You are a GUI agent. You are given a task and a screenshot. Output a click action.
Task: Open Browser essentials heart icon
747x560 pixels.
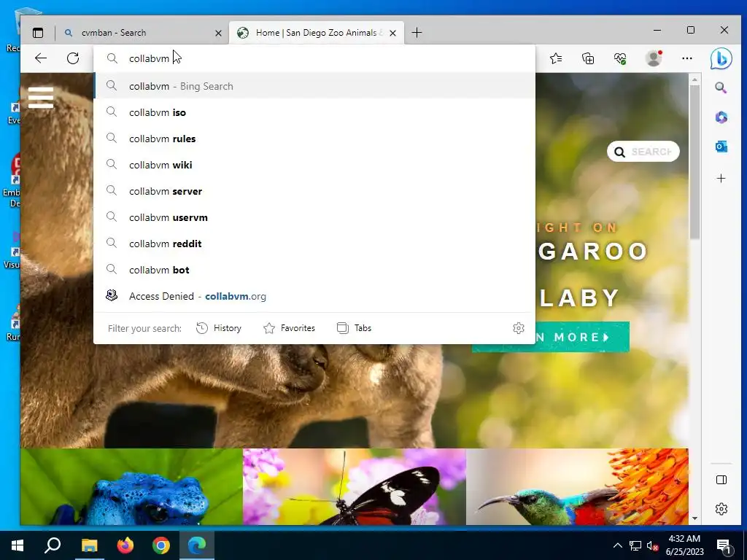620,58
